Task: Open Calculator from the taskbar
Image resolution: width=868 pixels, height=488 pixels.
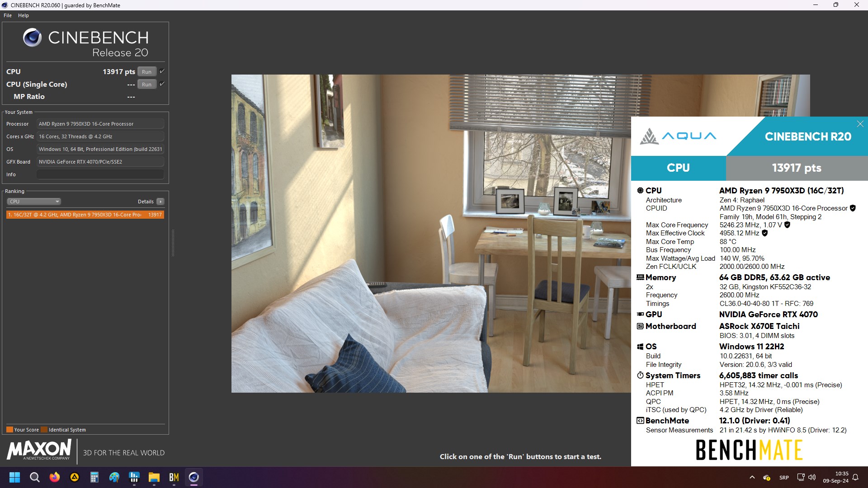Action: click(94, 477)
